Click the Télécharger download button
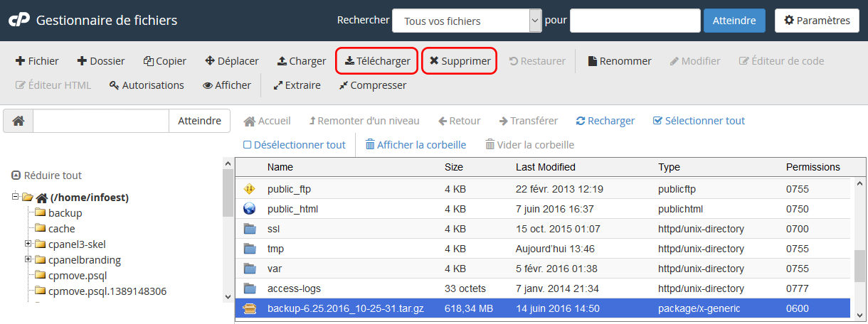The width and height of the screenshot is (868, 324). (377, 61)
